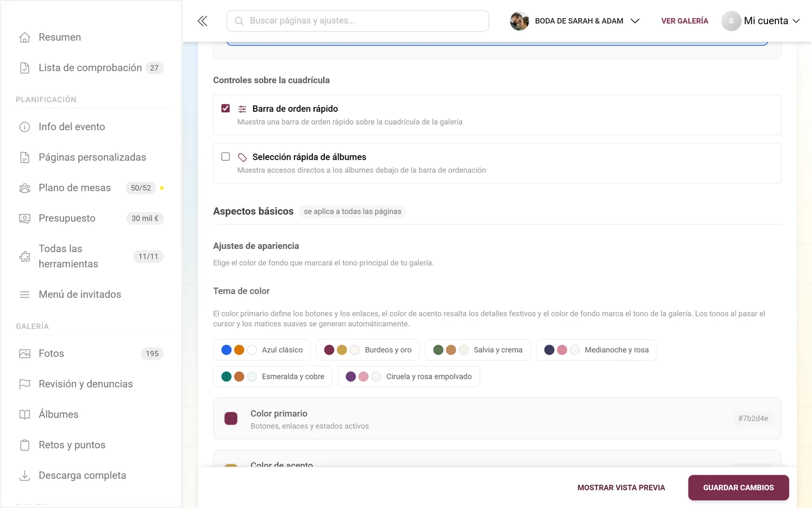Click the Lista de comprobación document icon
This screenshot has height=508, width=812.
coord(25,68)
